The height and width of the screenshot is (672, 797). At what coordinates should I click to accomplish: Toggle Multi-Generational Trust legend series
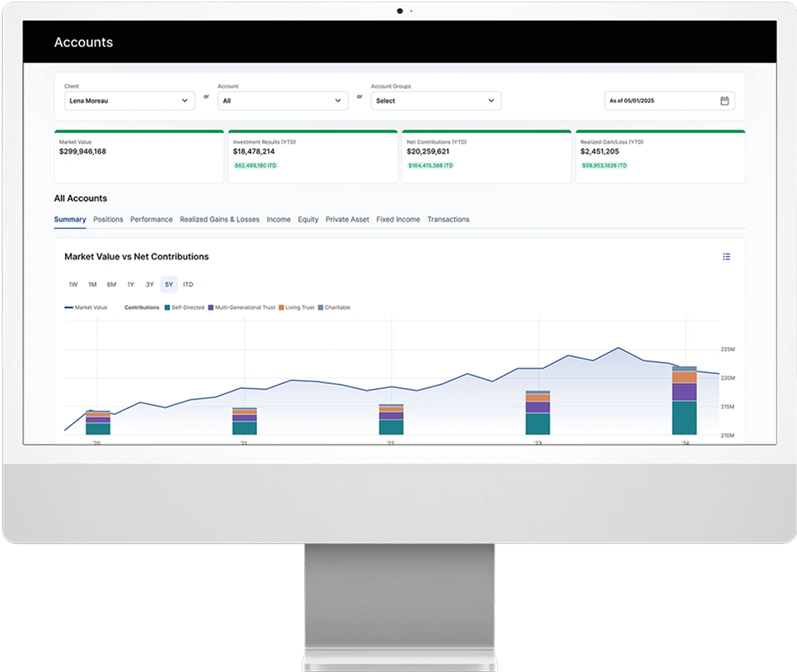[x=241, y=308]
